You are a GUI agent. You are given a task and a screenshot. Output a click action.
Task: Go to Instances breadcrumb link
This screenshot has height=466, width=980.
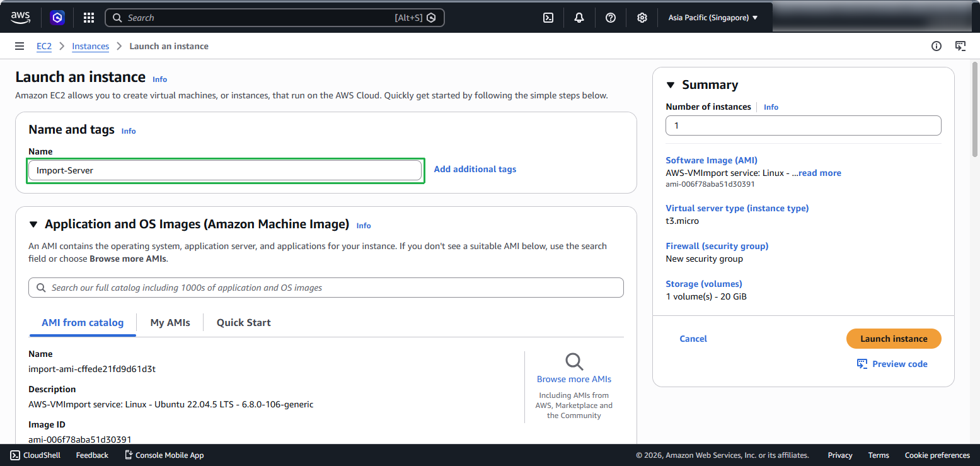click(91, 46)
